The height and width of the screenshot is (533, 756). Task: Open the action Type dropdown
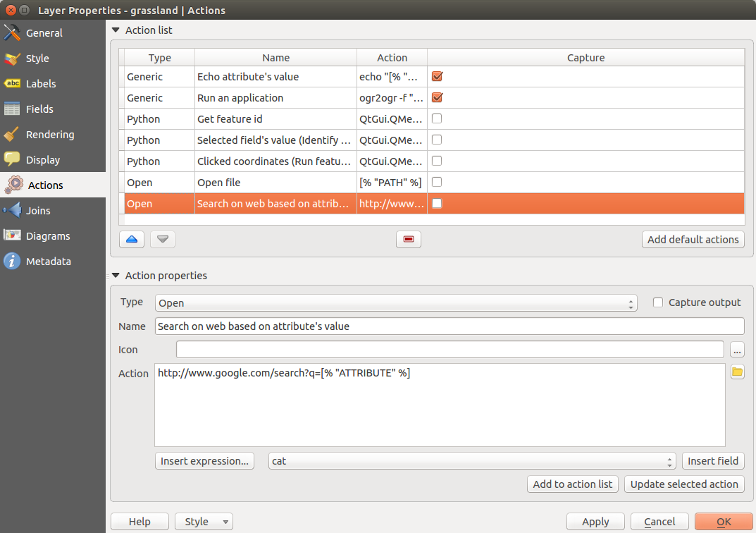pos(395,303)
